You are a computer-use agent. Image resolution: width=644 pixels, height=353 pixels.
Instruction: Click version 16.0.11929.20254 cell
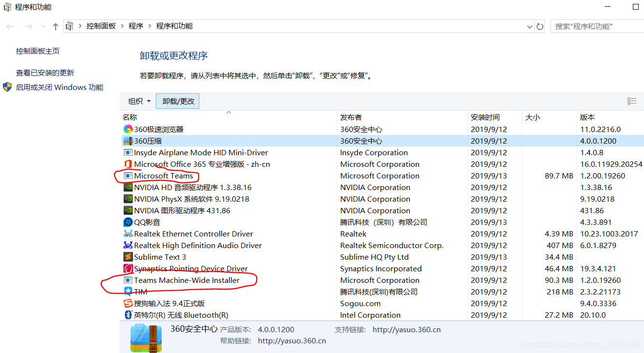click(x=611, y=164)
